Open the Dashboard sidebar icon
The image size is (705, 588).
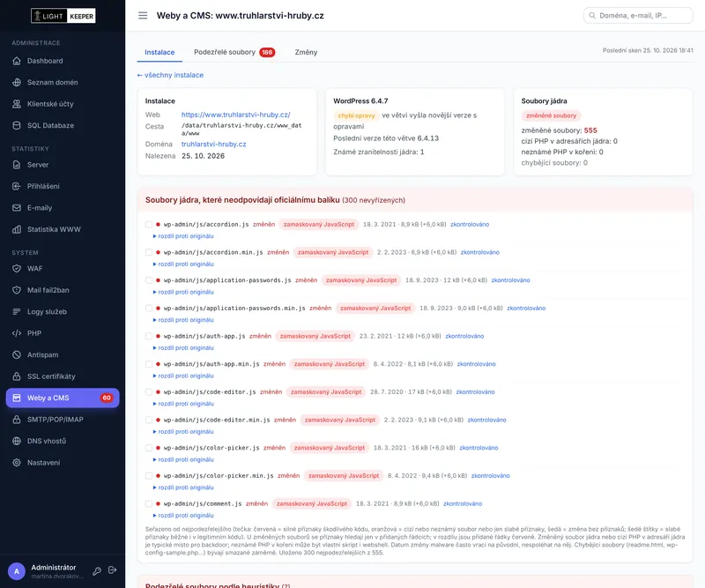[x=17, y=61]
